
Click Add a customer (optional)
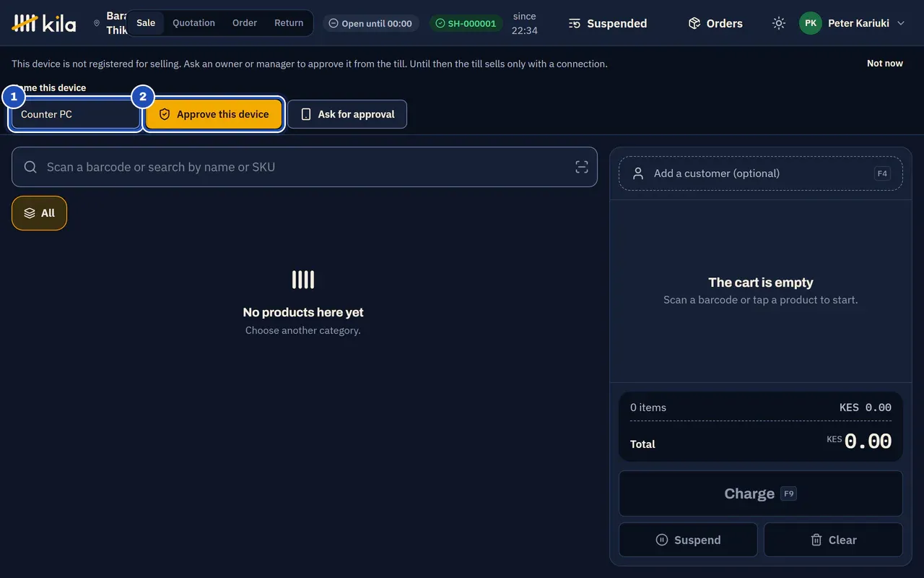[761, 173]
